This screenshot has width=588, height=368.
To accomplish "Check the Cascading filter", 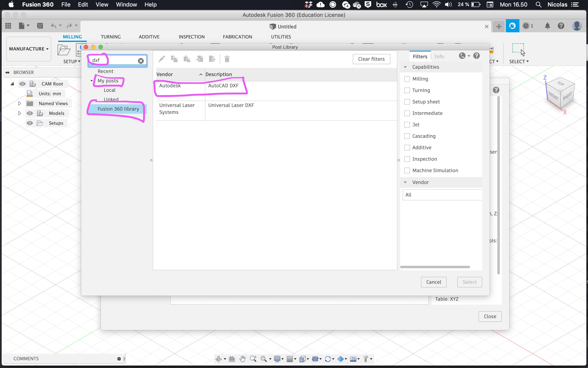I will pyautogui.click(x=407, y=136).
